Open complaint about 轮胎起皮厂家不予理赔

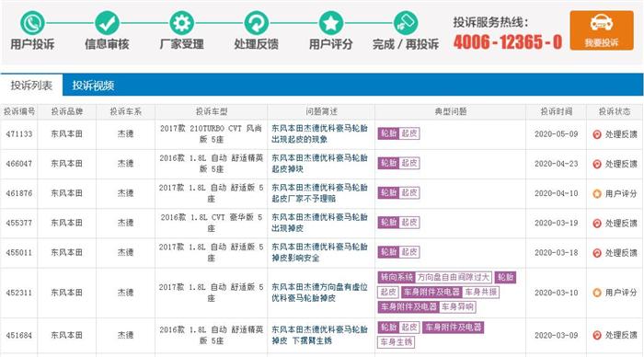tap(319, 193)
